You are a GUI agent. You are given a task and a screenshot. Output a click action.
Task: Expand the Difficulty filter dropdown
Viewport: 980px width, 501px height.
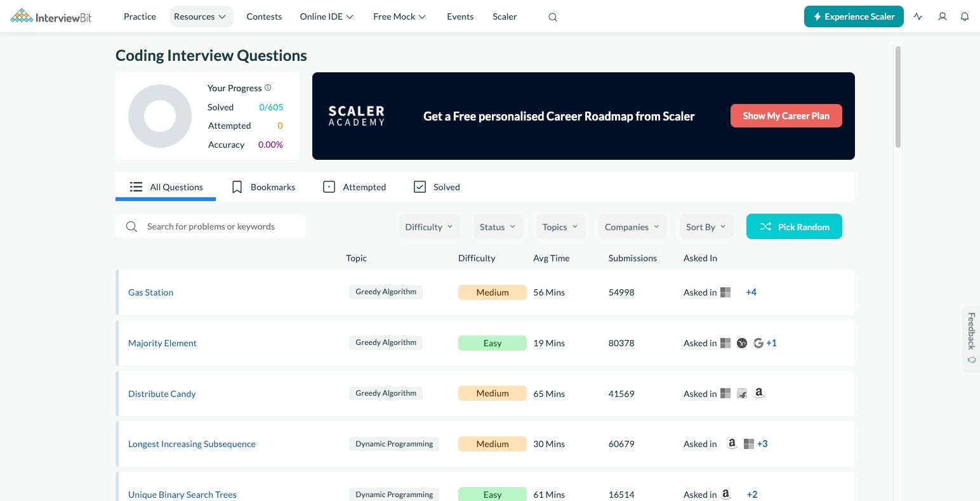coord(429,227)
